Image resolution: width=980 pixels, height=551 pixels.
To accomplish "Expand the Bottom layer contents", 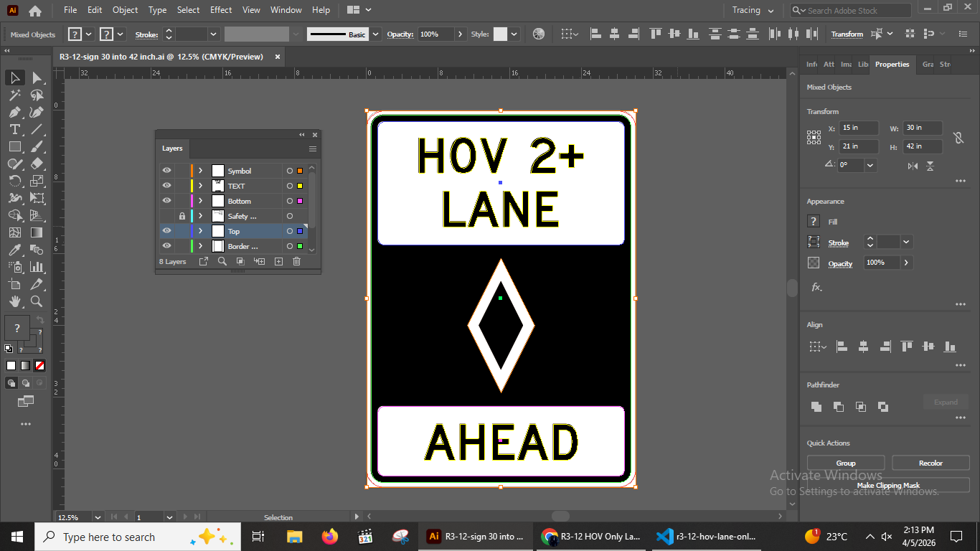I will click(200, 200).
